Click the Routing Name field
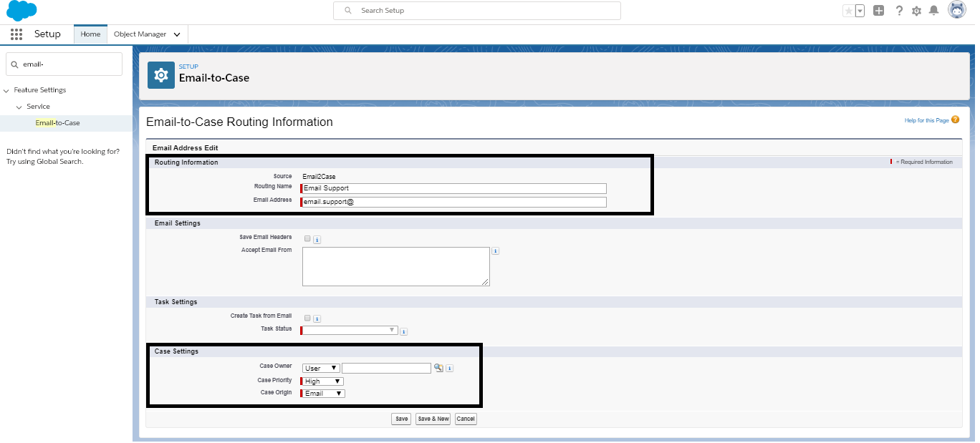 tap(454, 188)
